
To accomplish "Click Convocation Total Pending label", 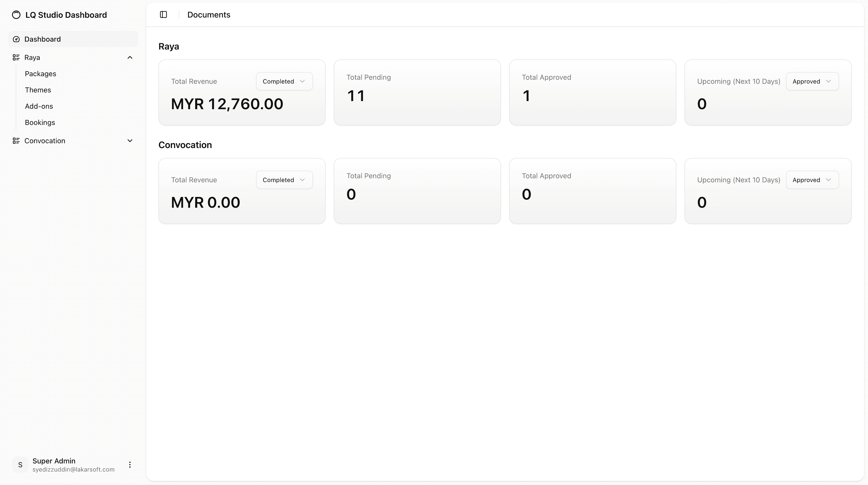I will pyautogui.click(x=369, y=176).
